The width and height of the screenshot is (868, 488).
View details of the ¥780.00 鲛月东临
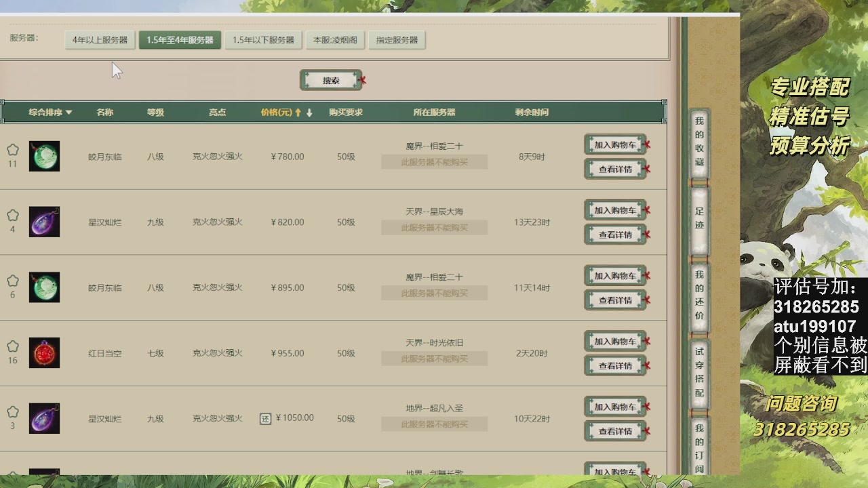615,169
